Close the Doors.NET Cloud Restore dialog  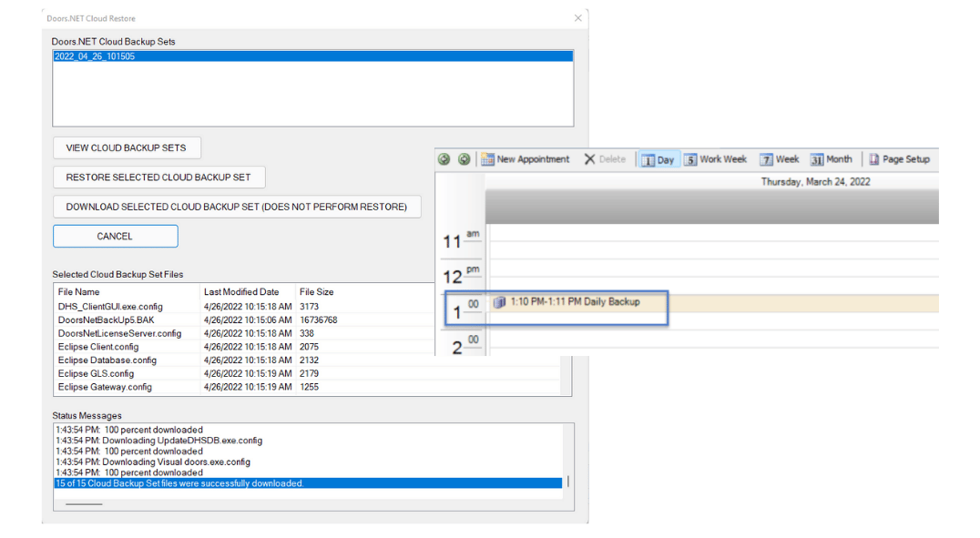577,18
